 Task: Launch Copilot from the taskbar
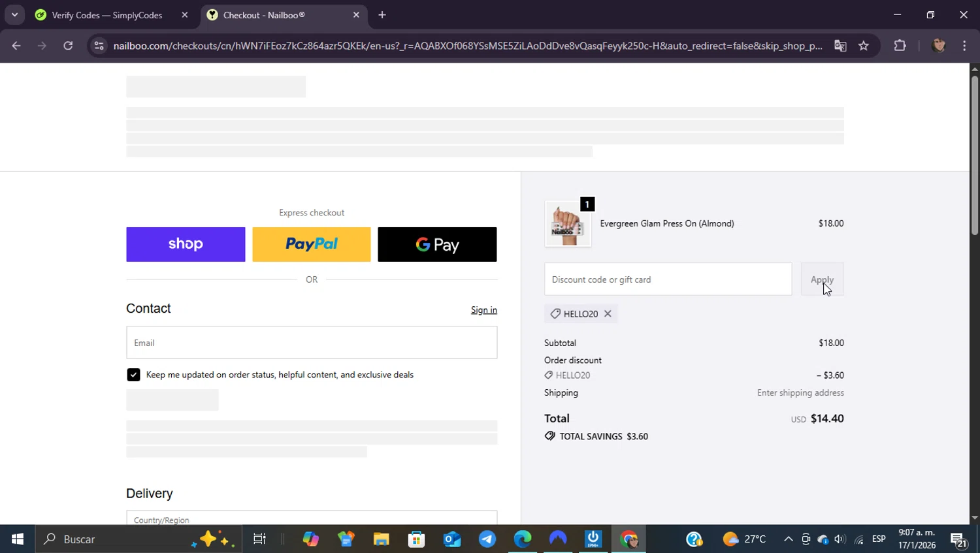click(310, 539)
